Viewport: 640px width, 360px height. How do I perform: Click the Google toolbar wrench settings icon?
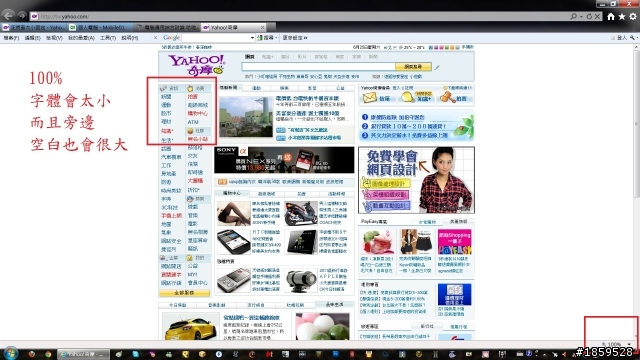[632, 38]
